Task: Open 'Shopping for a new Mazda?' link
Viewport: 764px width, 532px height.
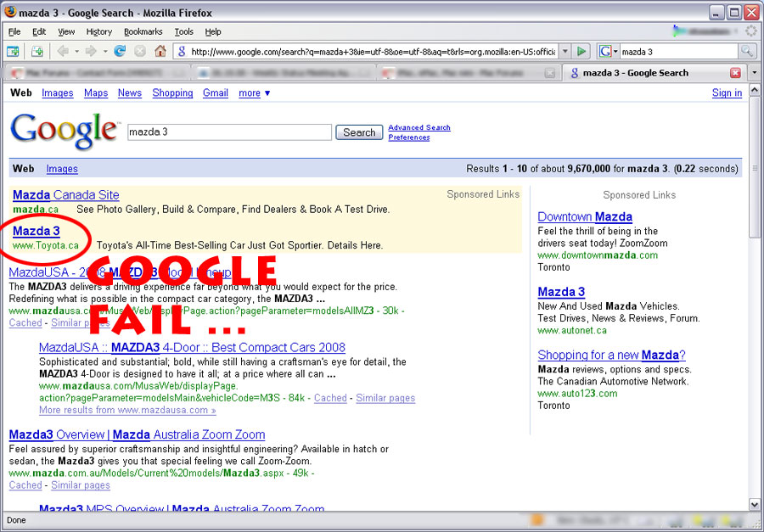Action: pos(611,355)
